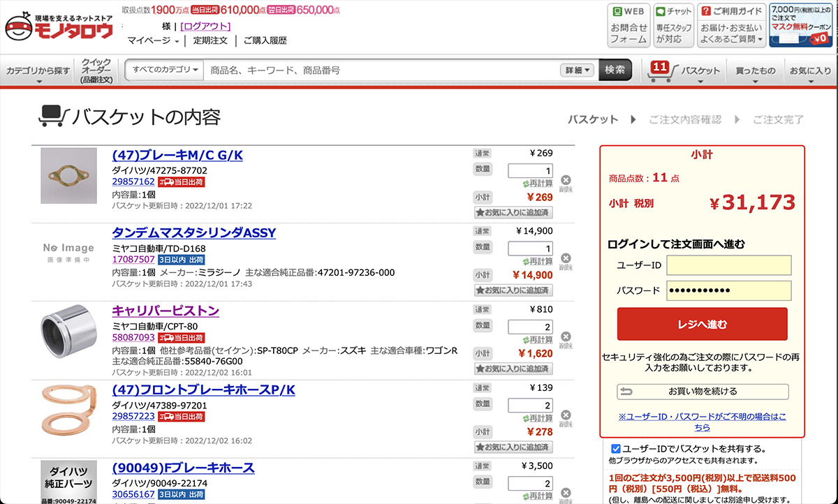Screen dimensions: 838x504
Task: Click the ブレーキM/C G/K gasket thumbnail
Action: [68, 176]
